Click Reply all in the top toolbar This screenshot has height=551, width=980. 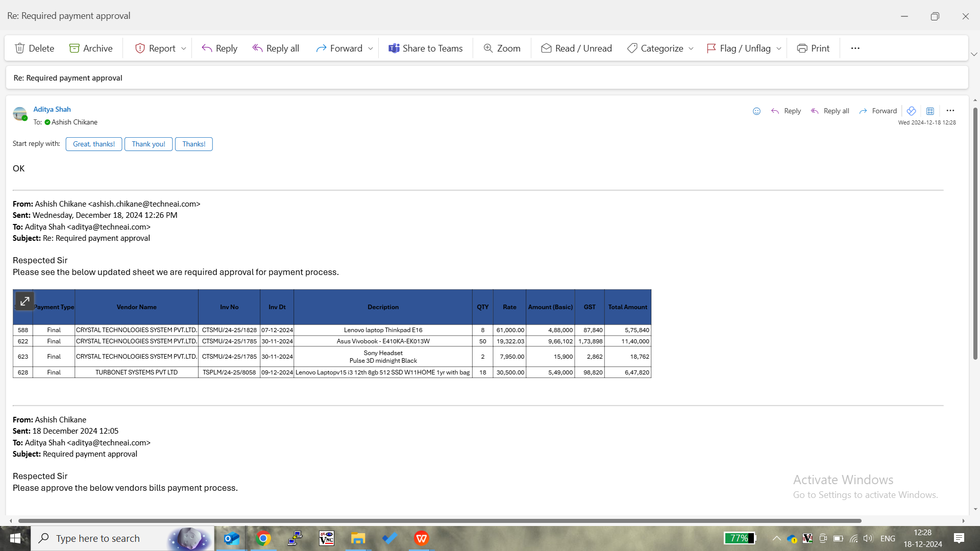tap(276, 48)
